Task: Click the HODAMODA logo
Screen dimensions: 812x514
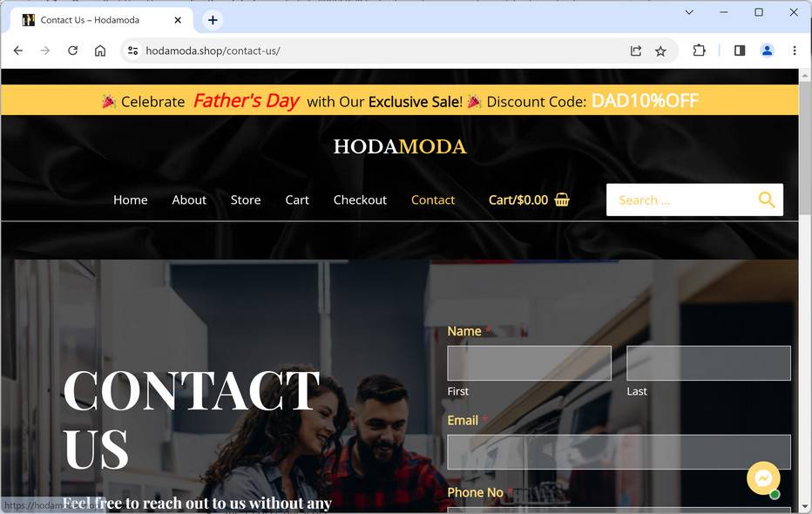Action: 400,146
